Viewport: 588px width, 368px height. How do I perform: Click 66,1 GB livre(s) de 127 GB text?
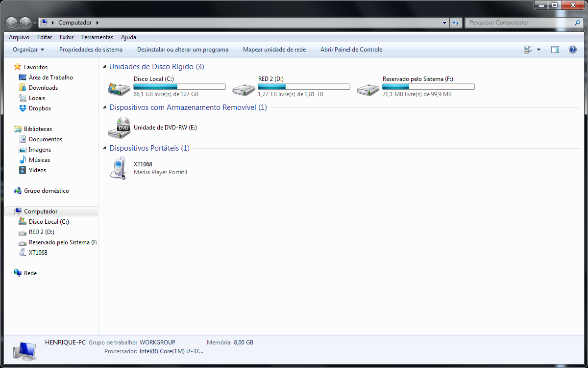(x=166, y=94)
